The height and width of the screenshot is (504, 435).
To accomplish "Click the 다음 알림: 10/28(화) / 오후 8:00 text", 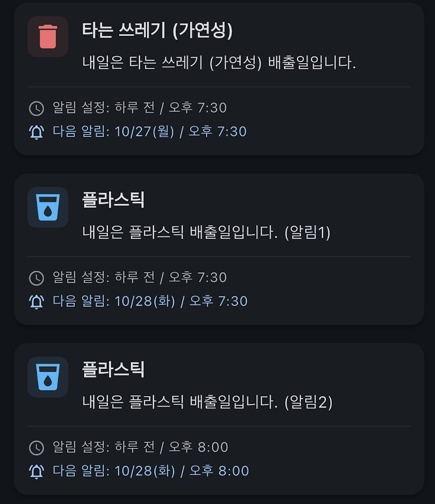I will (x=151, y=471).
